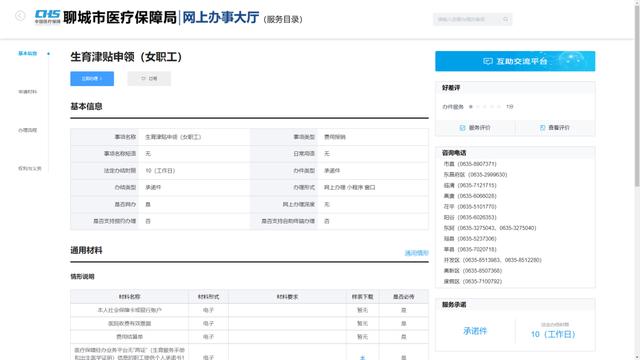Click the 网上办理 小程序 窗口 value cell
This screenshot has height=360, width=640.
click(x=373, y=187)
